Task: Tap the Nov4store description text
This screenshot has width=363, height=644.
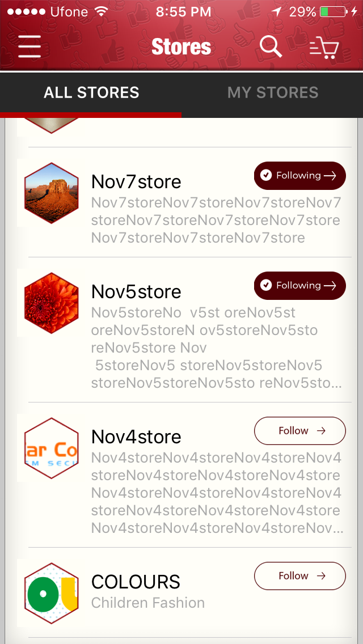Action: [216, 493]
